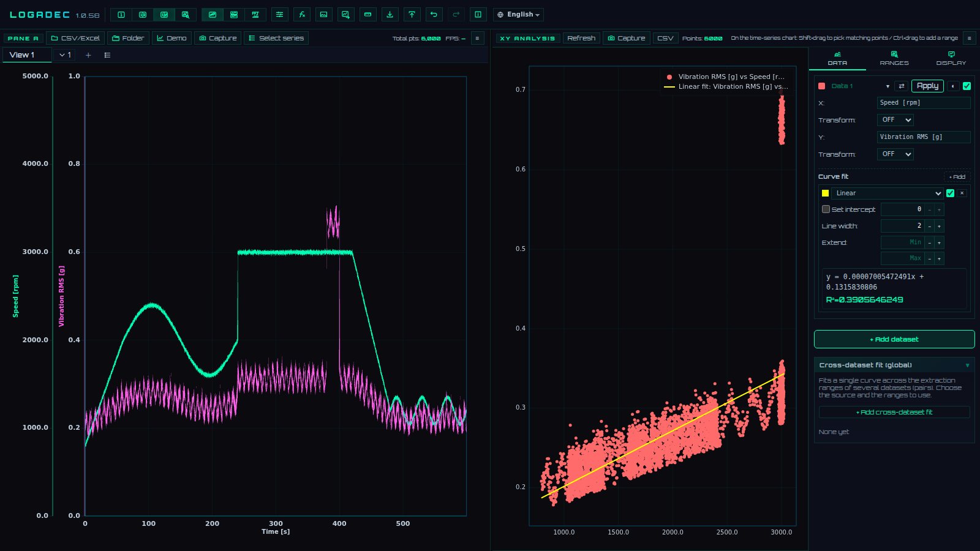
Task: Click the zoom magnifier layout icon
Action: [x=186, y=15]
